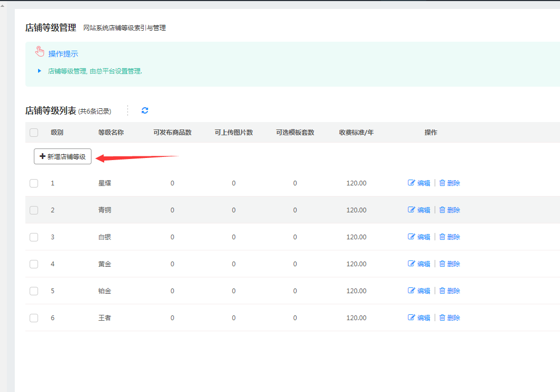The image size is (560, 392).
Task: Click the hand icon next to 操作提示
Action: click(x=40, y=52)
